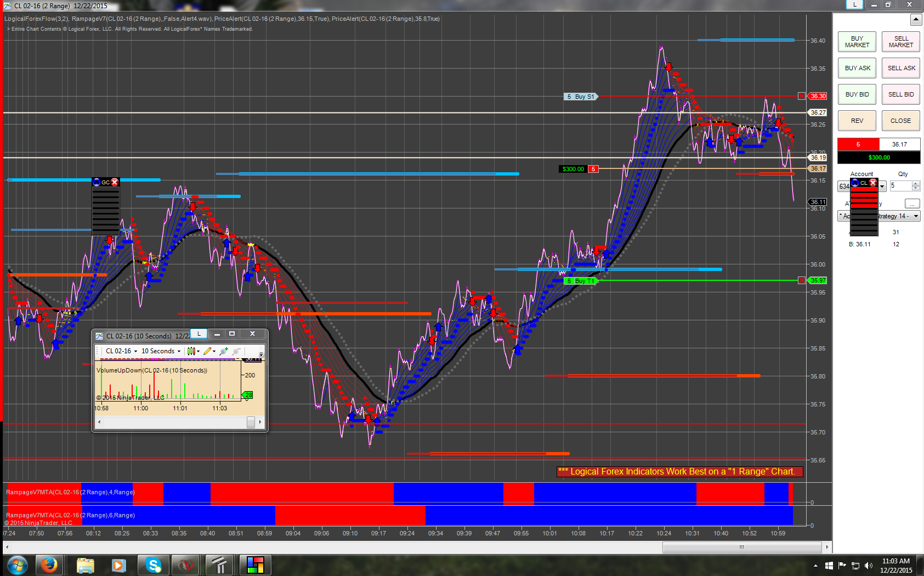Click the SELL MARKET button
This screenshot has width=924, height=576.
pyautogui.click(x=901, y=42)
